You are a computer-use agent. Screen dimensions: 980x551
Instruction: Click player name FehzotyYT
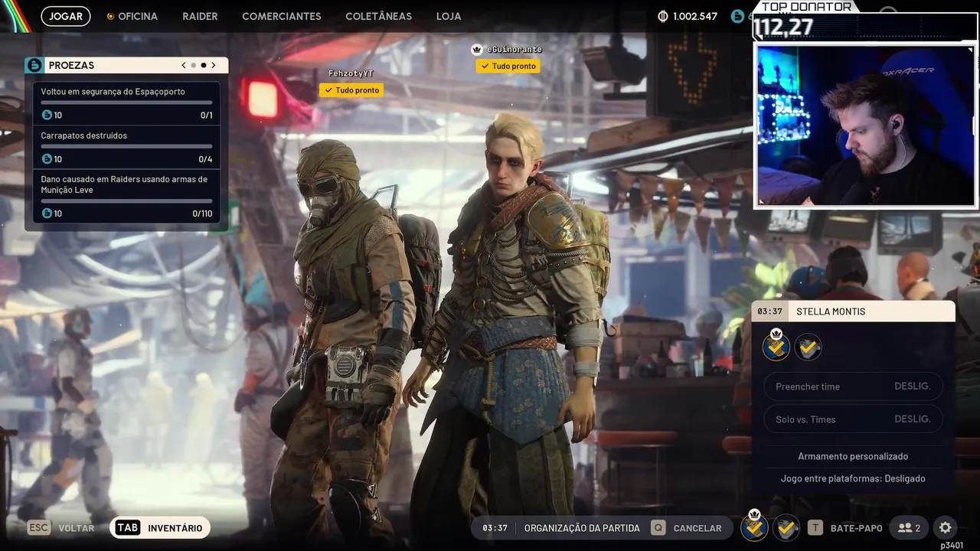pyautogui.click(x=351, y=73)
